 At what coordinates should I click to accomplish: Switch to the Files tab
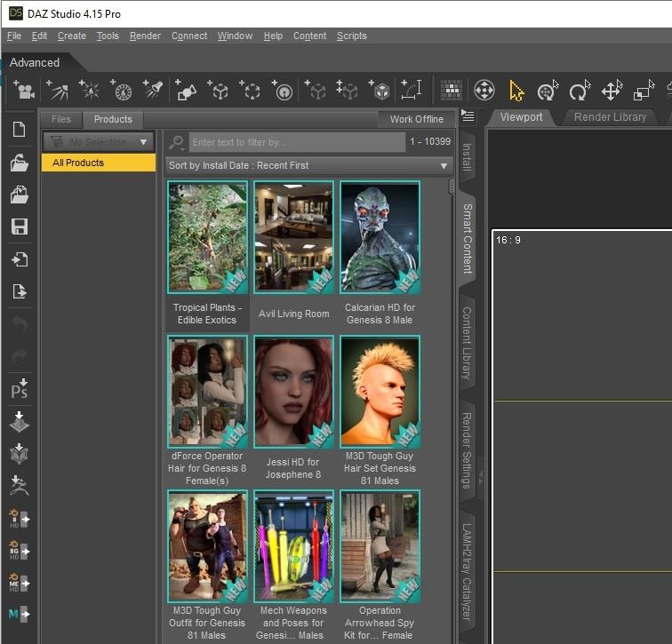click(x=60, y=119)
